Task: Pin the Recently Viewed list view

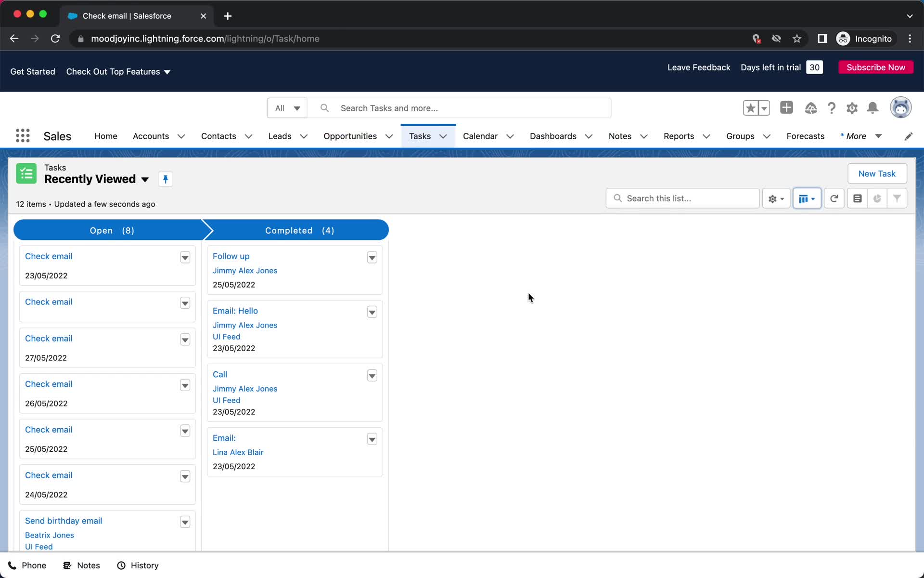Action: click(165, 179)
